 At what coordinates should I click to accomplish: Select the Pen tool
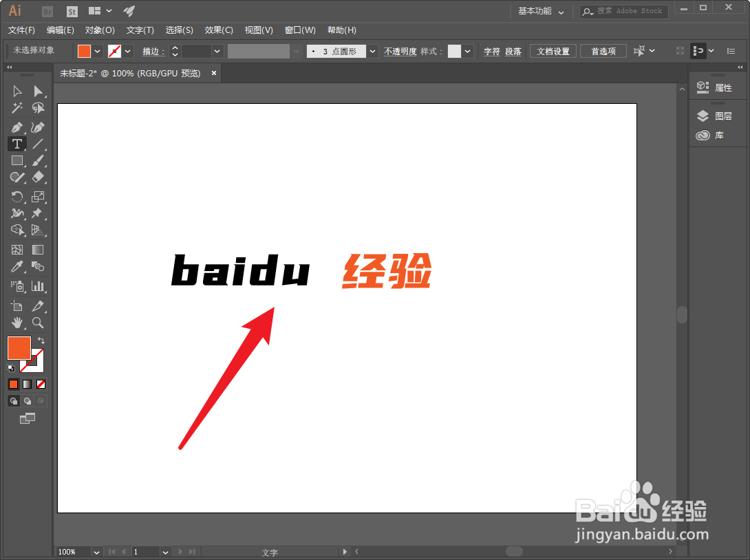click(x=17, y=127)
